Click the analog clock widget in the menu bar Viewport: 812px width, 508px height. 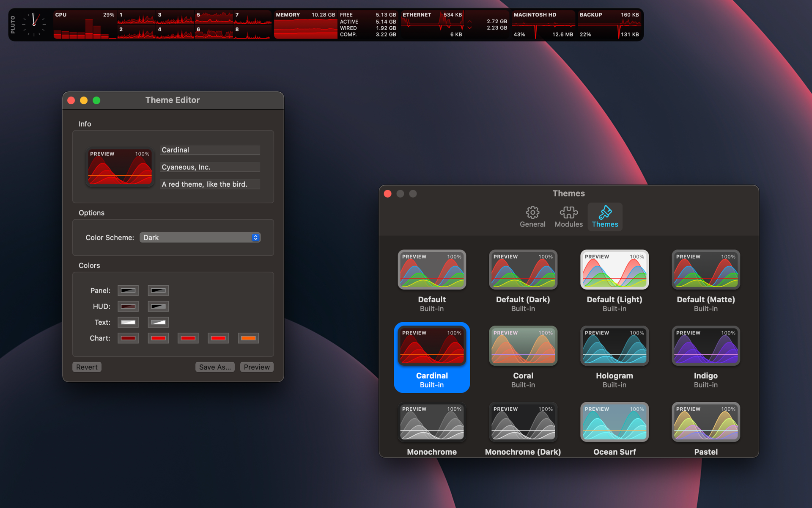point(34,25)
